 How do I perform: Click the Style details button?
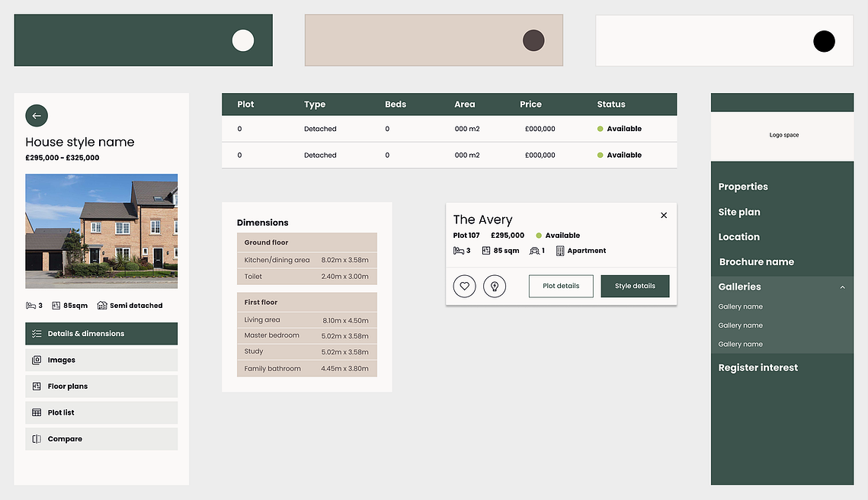tap(635, 287)
